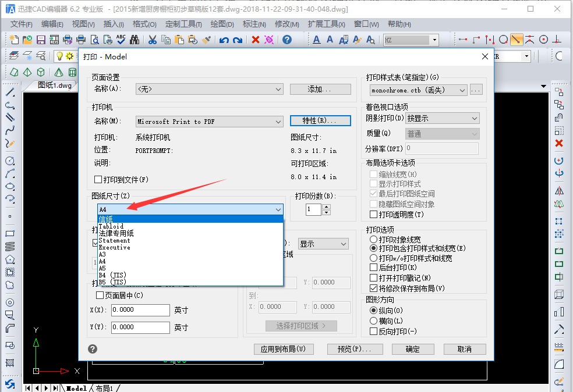573x392 pixels.
Task: Click the cylinder 3D solid icon
Action: tap(72, 72)
